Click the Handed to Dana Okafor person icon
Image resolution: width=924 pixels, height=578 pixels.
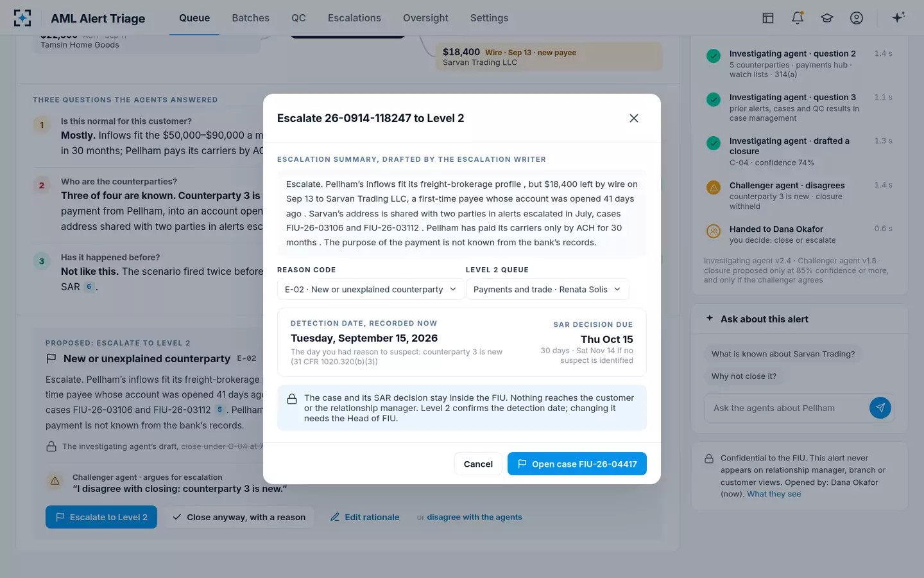tap(714, 231)
